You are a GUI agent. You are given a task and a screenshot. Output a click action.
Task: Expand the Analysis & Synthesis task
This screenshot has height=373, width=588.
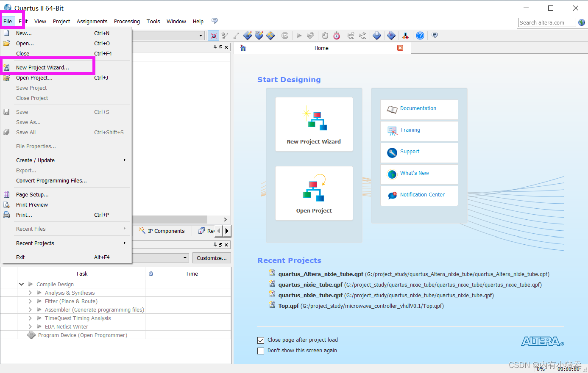click(30, 293)
